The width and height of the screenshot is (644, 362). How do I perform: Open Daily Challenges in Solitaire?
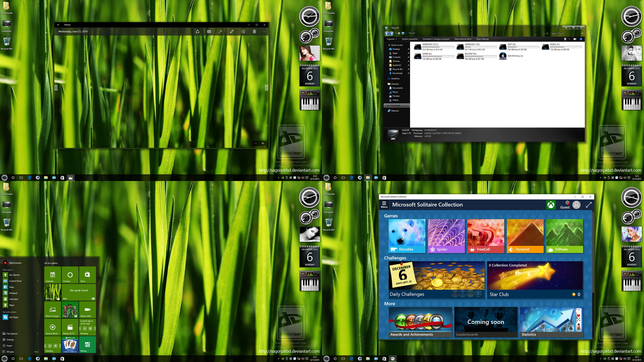pos(436,280)
